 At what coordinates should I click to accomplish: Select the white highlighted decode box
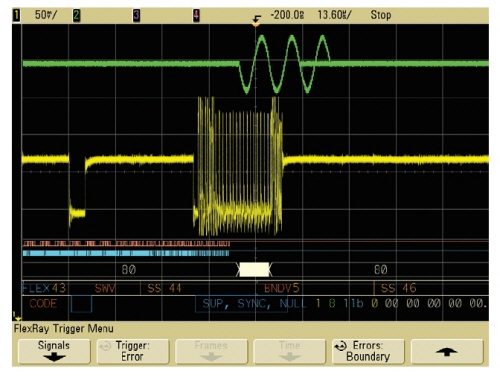pos(254,270)
